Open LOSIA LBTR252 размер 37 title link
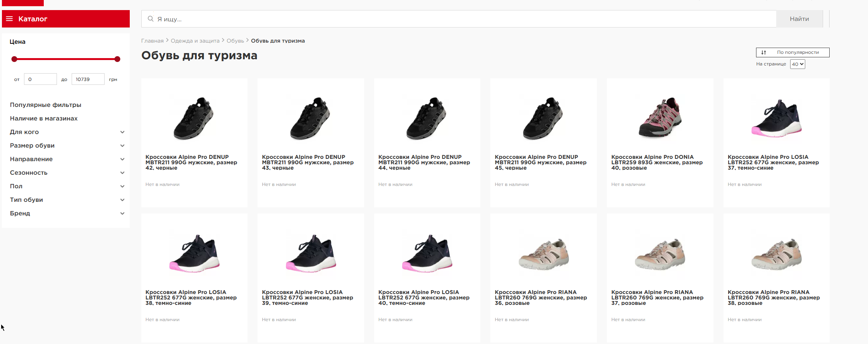The image size is (868, 344). pos(773,162)
